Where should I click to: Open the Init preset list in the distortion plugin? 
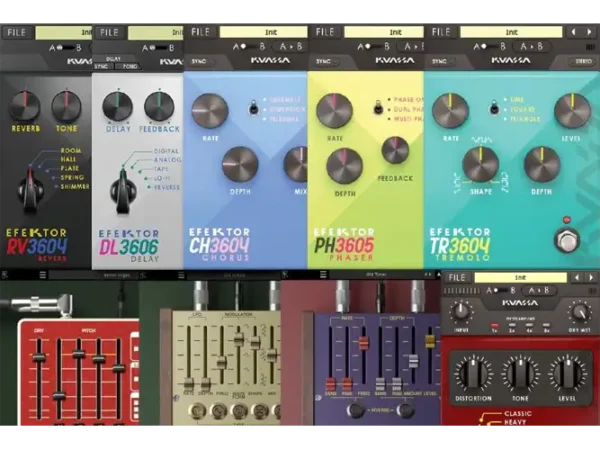click(520, 277)
